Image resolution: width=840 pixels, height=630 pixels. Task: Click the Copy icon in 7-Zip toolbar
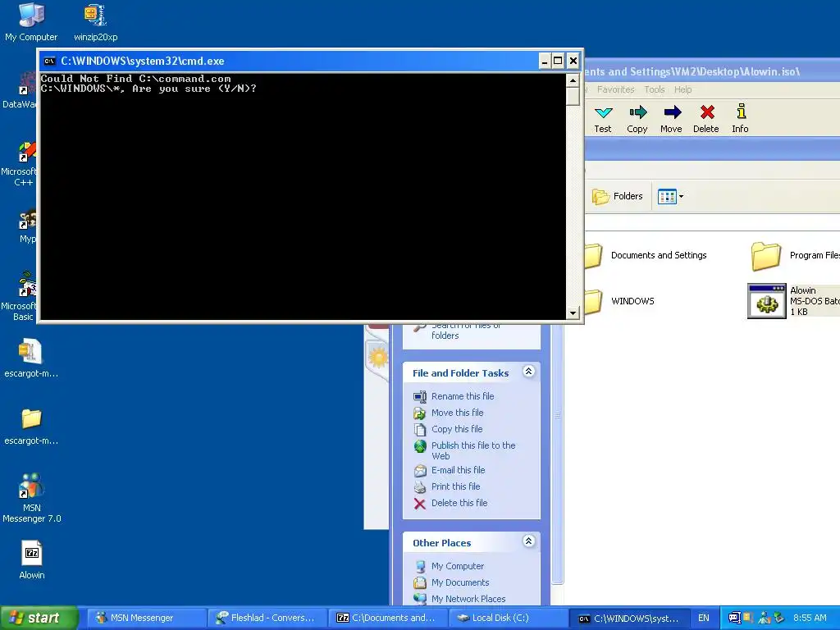click(x=637, y=118)
